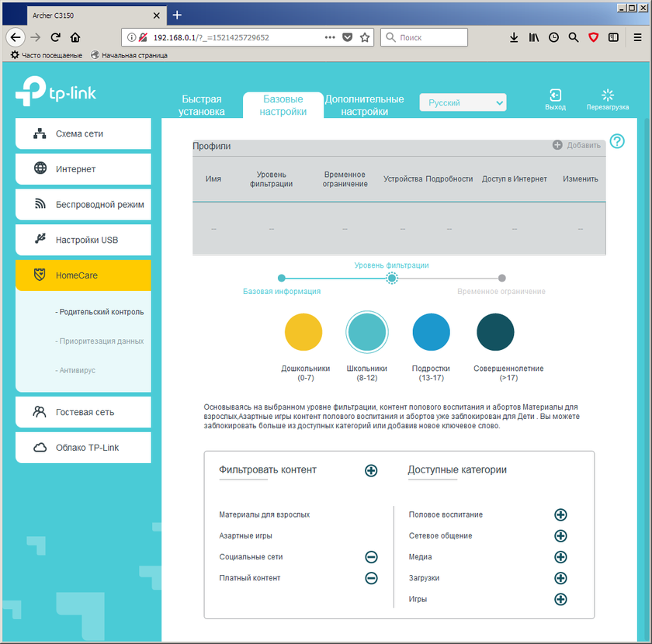Remove Социальные сети from filtered content
The height and width of the screenshot is (644, 652).
(x=371, y=557)
